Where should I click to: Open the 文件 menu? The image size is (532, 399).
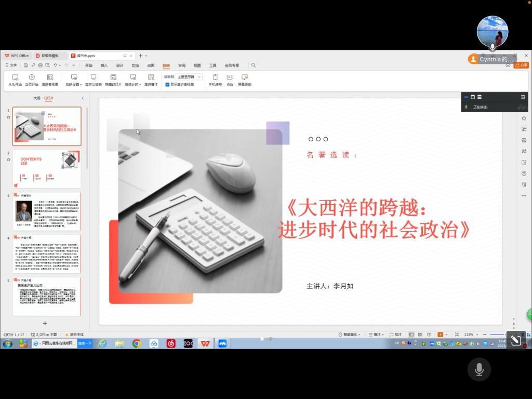pos(11,65)
